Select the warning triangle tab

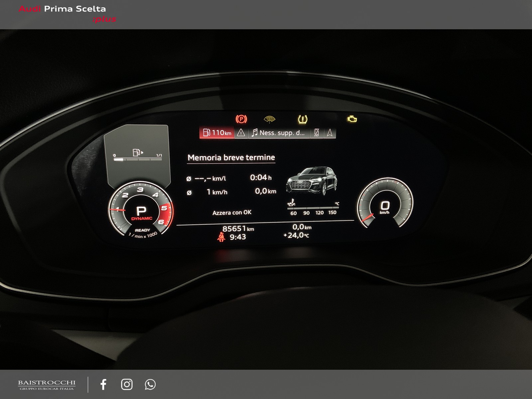pyautogui.click(x=241, y=133)
